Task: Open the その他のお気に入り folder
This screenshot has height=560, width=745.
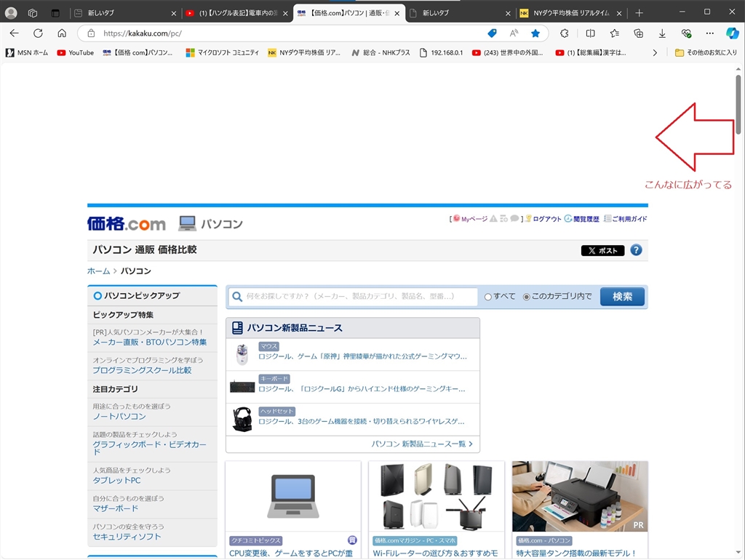Action: (706, 52)
